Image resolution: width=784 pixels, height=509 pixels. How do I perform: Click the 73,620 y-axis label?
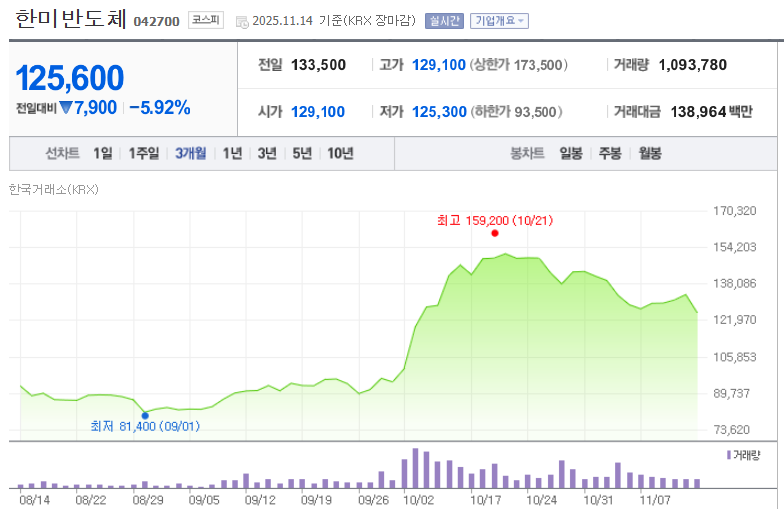732,430
